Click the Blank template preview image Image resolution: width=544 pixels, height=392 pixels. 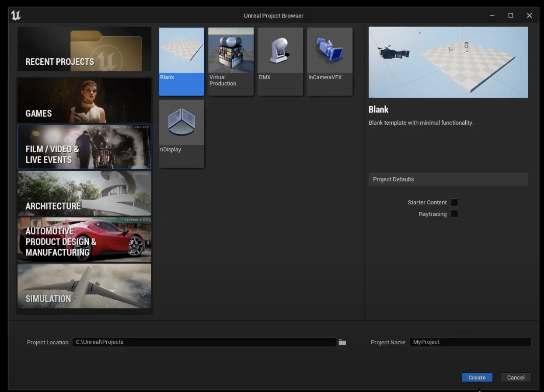pyautogui.click(x=448, y=62)
